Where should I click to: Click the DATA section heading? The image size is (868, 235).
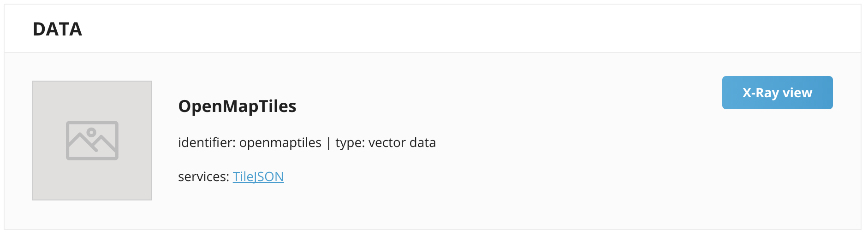coord(57,29)
